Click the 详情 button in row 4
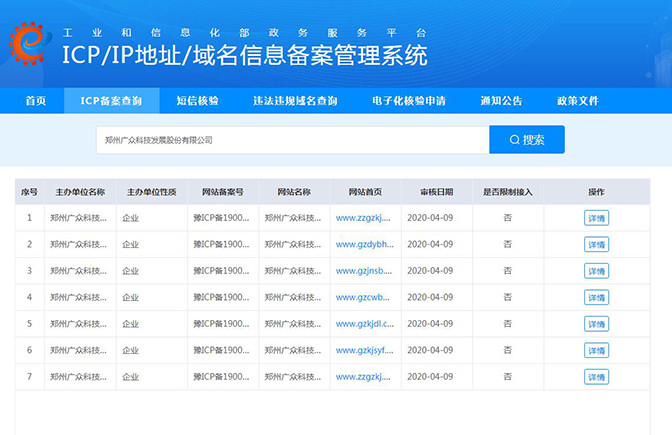The height and width of the screenshot is (435, 672). 596,297
